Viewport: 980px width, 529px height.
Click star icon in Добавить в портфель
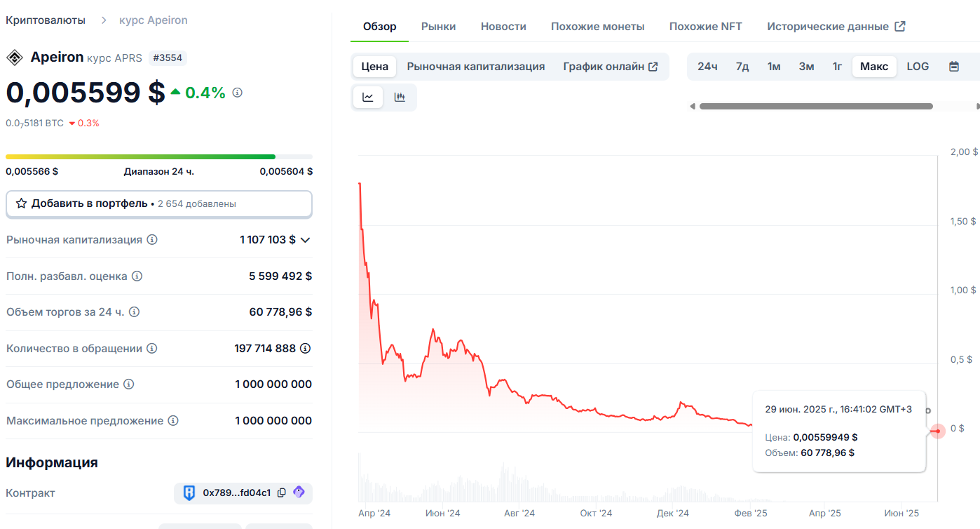click(x=22, y=203)
